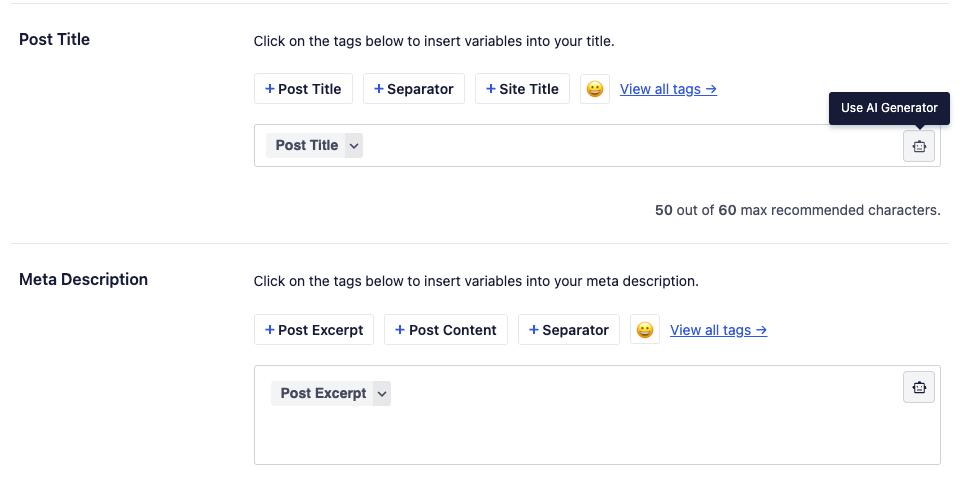The height and width of the screenshot is (487, 965).
Task: Click the Use AI Generator tooltip
Action: [889, 108]
